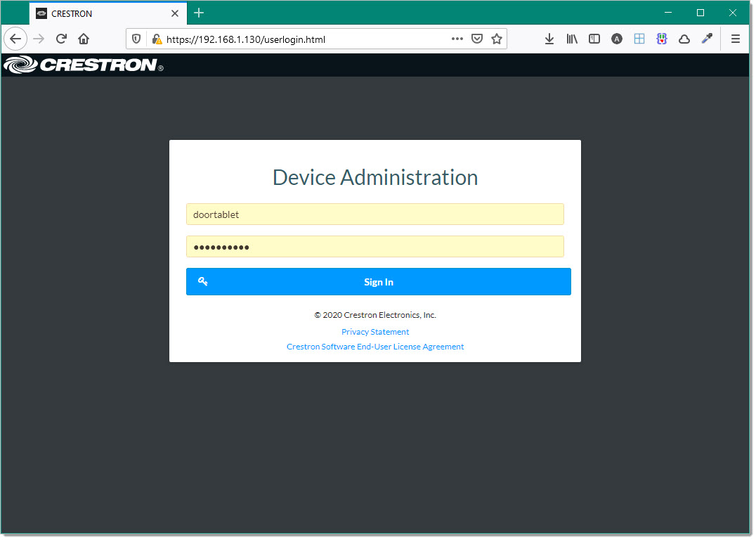Open Crestron Software End-User License Agreement
This screenshot has height=540, width=756.
(375, 347)
